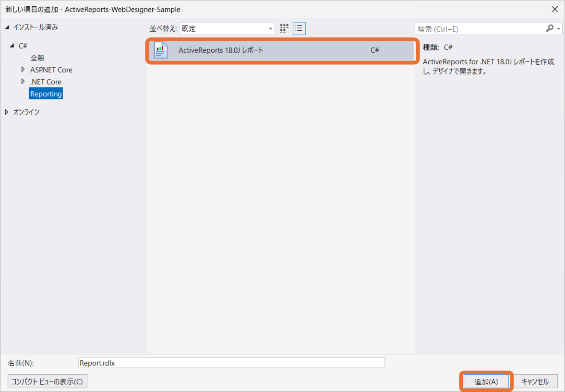
Task: Select the Reporting category
Action: tap(46, 94)
